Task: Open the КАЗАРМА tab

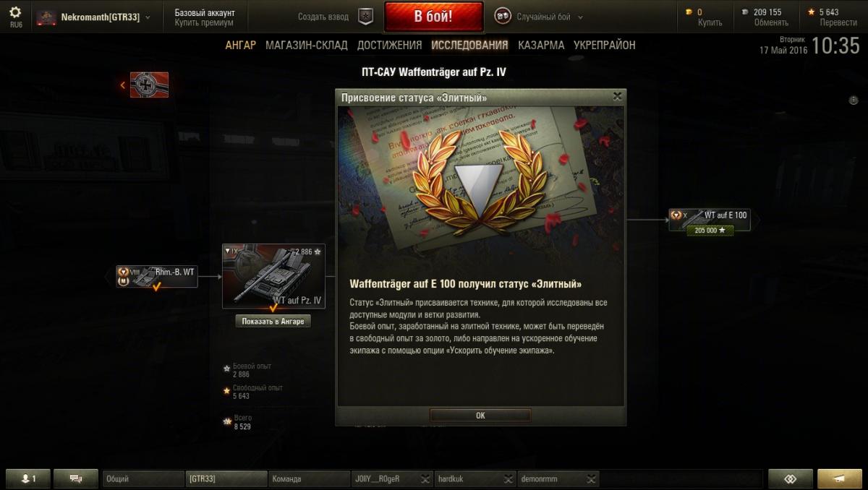Action: point(541,45)
